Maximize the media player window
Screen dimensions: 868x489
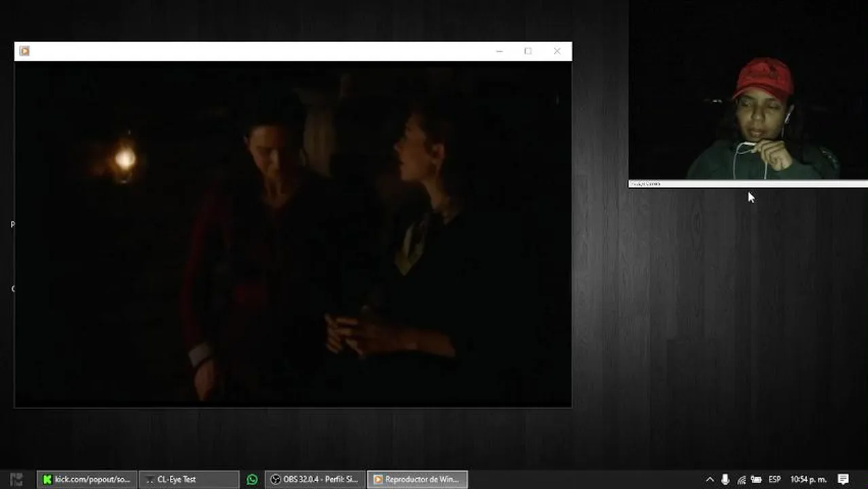point(528,51)
